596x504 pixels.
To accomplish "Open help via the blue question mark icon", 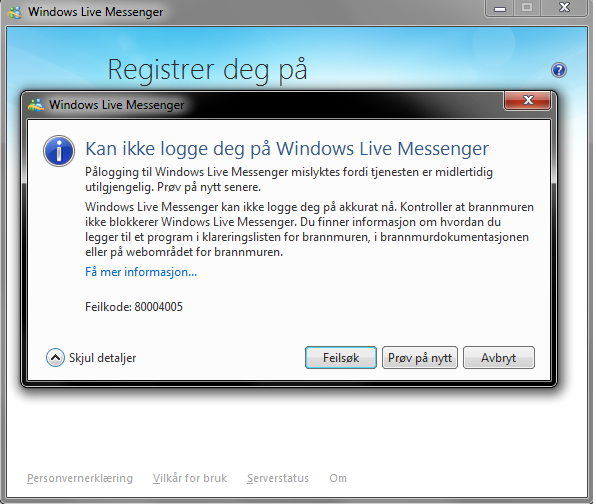I will (559, 70).
